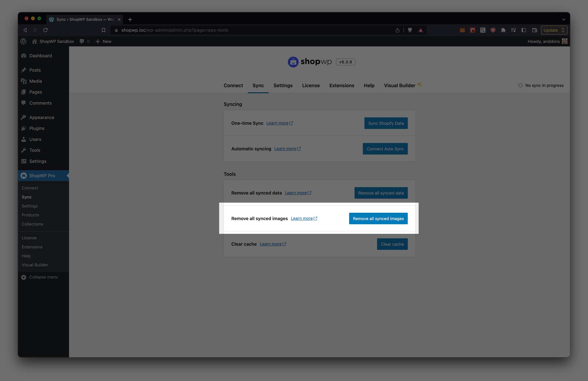The image size is (588, 381).
Task: Open a new browser tab with plus icon
Action: coord(130,19)
